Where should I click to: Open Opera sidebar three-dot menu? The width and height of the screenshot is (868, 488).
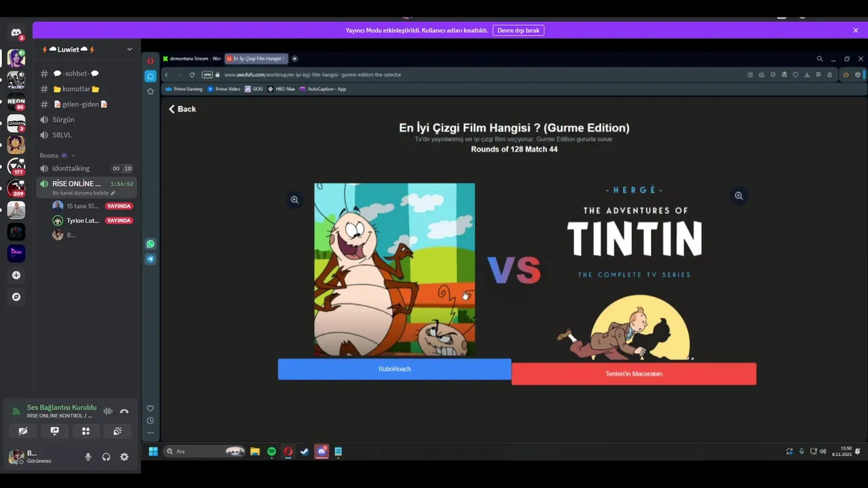point(151,432)
